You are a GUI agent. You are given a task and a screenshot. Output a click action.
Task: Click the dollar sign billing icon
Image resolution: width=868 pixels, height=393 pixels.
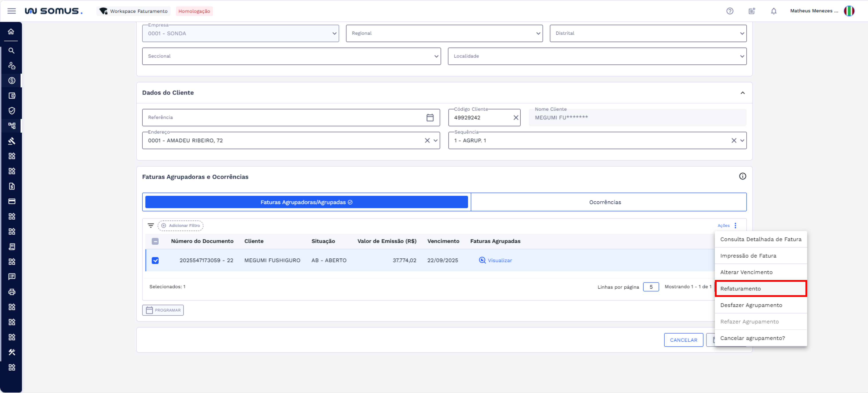click(x=12, y=81)
